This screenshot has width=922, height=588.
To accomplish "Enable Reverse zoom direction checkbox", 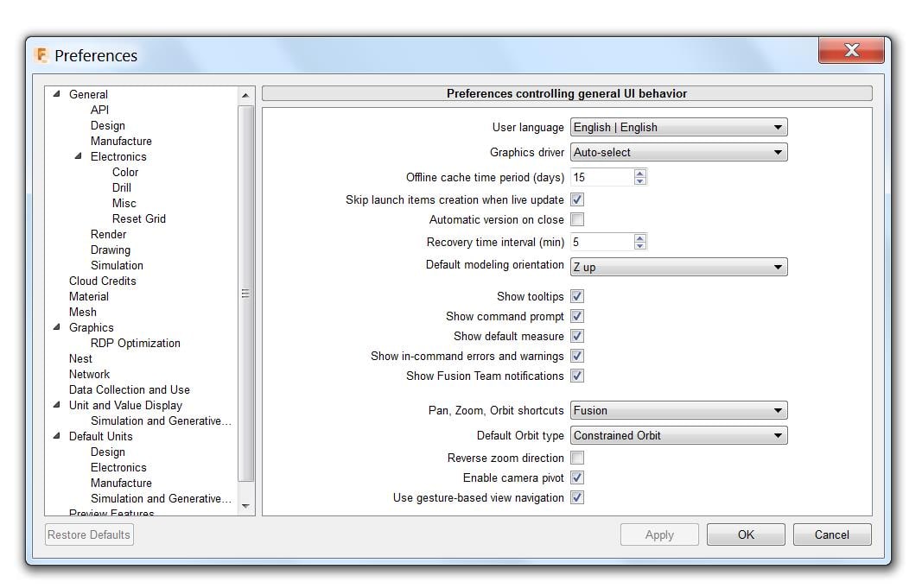I will click(577, 458).
